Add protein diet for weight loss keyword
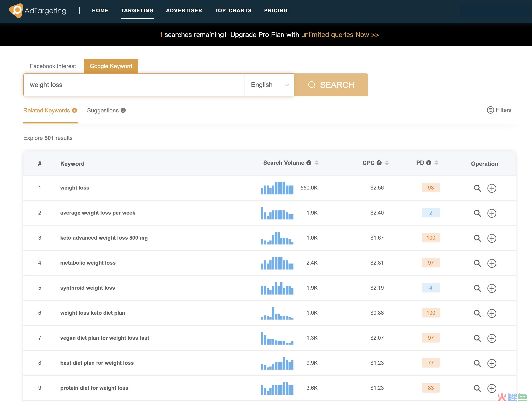Image resolution: width=532 pixels, height=402 pixels. pos(492,388)
